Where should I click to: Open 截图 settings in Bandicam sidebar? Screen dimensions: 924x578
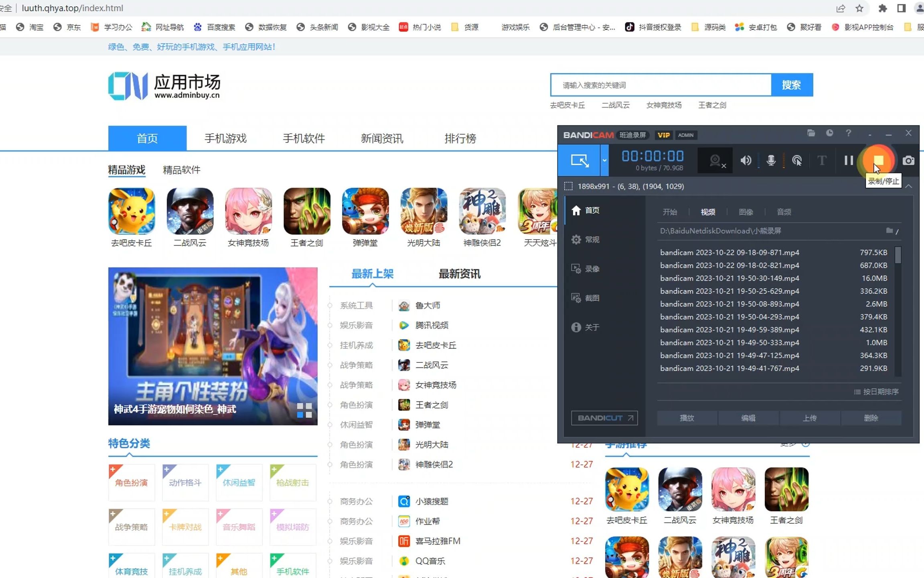pyautogui.click(x=586, y=298)
